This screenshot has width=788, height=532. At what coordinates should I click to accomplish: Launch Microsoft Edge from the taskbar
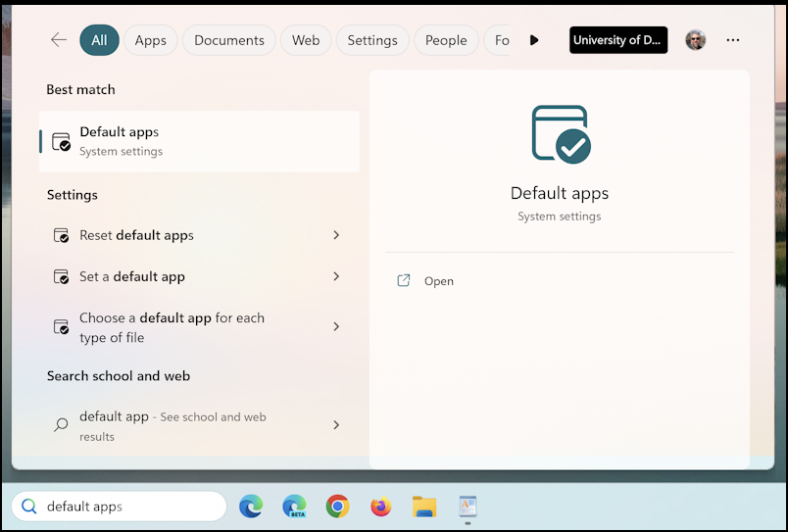(251, 506)
